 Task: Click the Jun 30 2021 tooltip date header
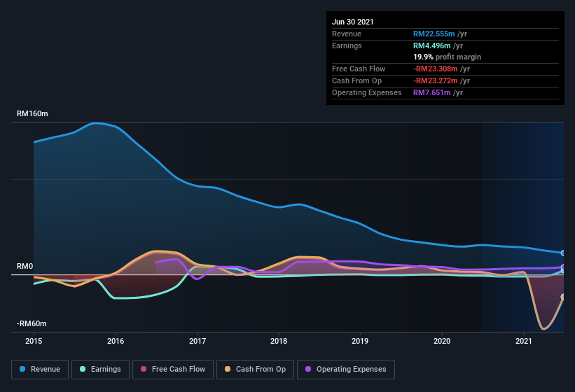click(x=353, y=22)
